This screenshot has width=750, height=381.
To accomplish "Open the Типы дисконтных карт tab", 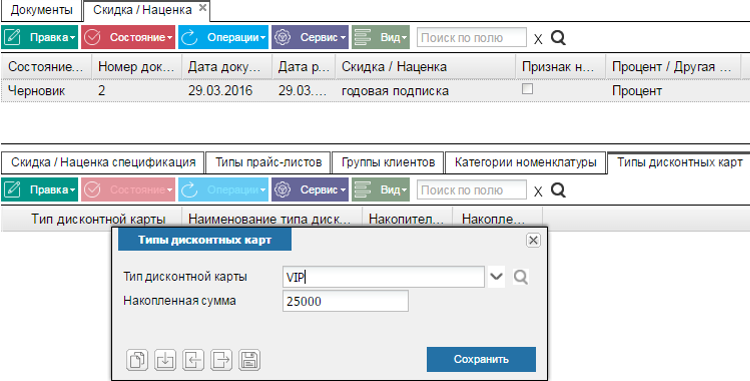I will (679, 163).
